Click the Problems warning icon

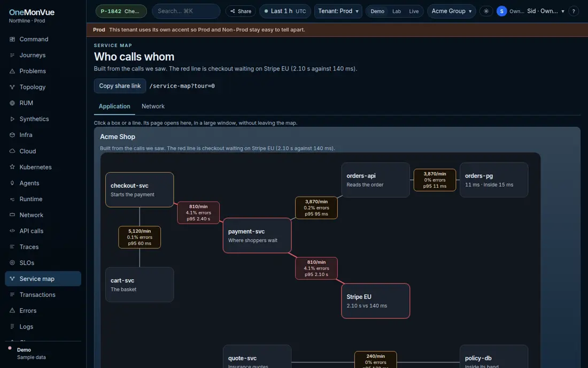pyautogui.click(x=12, y=71)
